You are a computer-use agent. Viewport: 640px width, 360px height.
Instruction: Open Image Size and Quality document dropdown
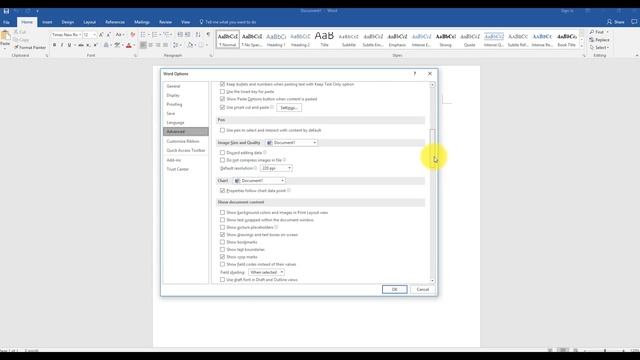click(x=291, y=143)
